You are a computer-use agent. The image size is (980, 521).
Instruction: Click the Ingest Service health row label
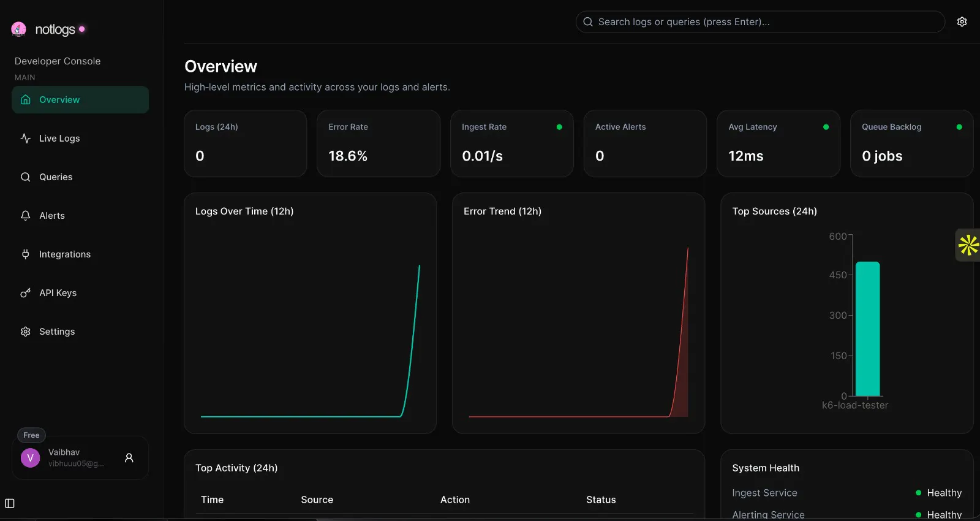(x=764, y=493)
